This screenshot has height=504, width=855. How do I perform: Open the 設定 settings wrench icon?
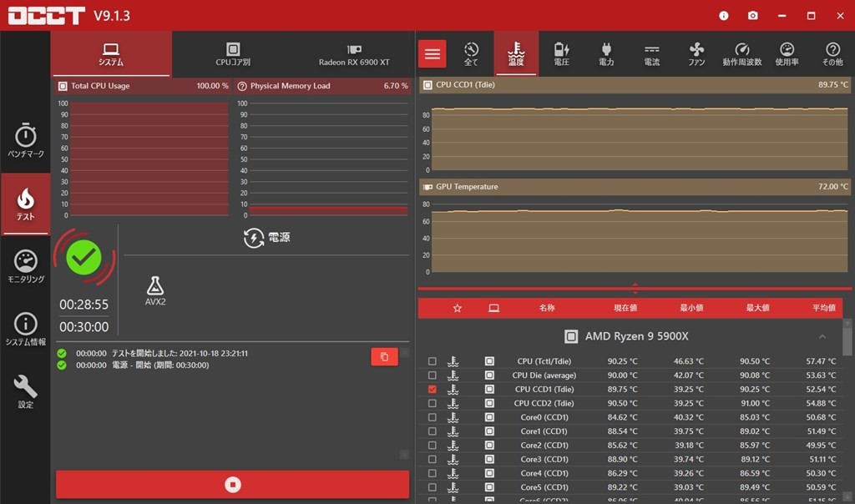pos(26,391)
